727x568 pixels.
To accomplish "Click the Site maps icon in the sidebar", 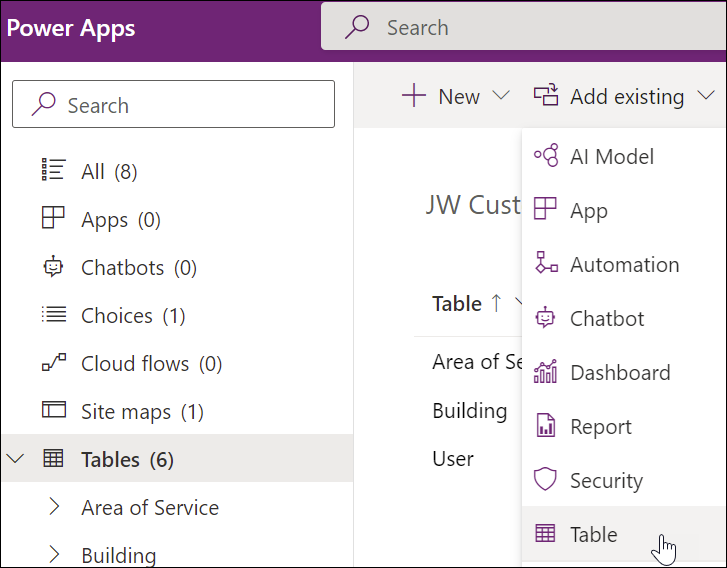I will [x=54, y=410].
